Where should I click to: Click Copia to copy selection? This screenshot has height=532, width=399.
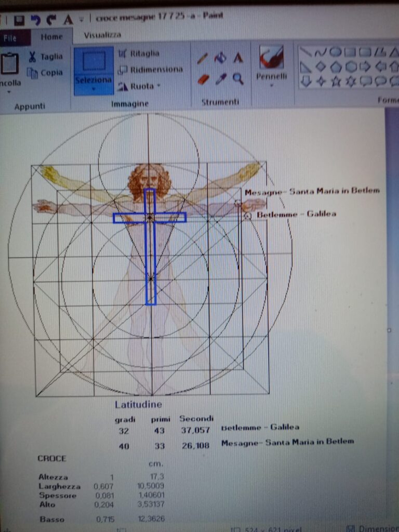45,73
